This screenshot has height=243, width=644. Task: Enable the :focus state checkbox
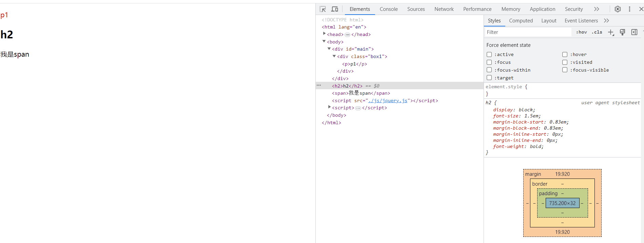click(489, 62)
